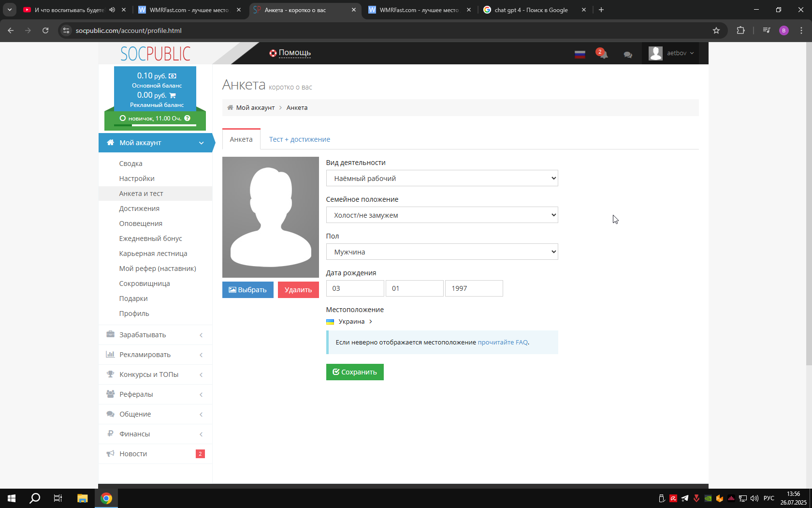Viewport: 812px width, 508px height.
Task: Click the birth day field 03
Action: click(355, 288)
